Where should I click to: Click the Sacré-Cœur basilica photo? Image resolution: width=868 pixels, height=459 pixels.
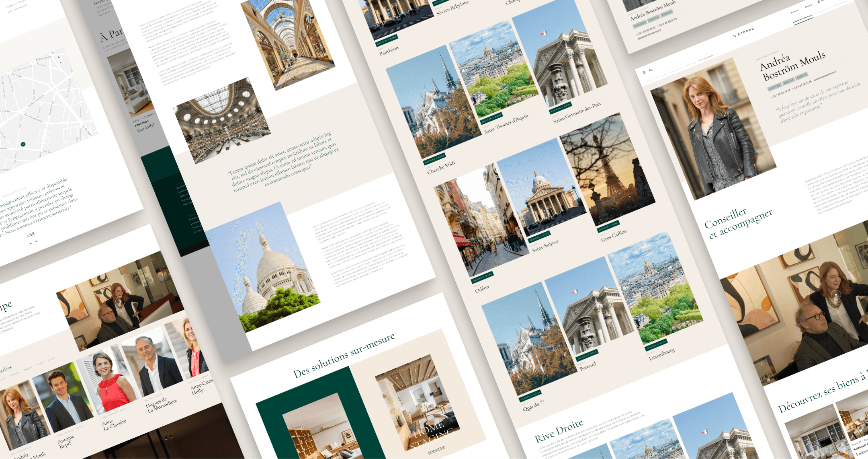[x=262, y=267]
